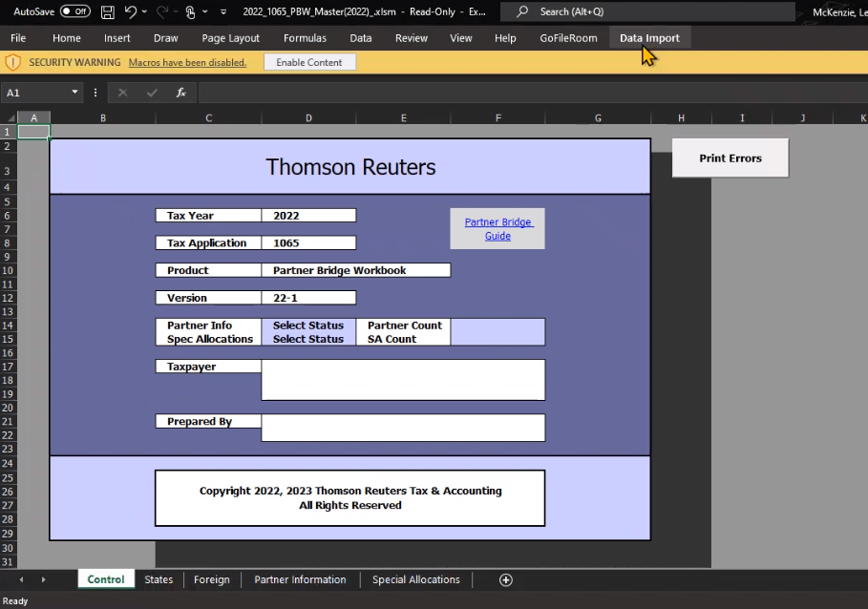
Task: Switch to the Home ribbon tab
Action: [67, 38]
